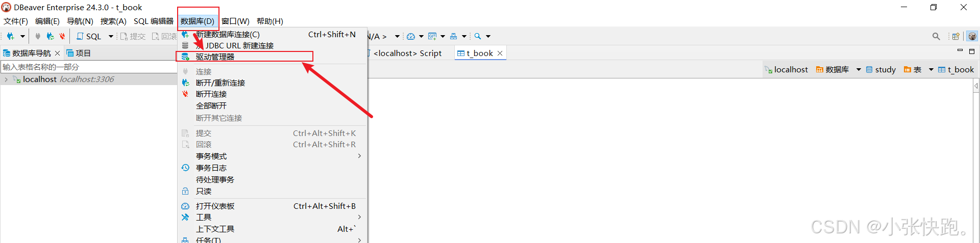The height and width of the screenshot is (243, 980).
Task: Click the open perspective icon
Action: pyautogui.click(x=956, y=36)
